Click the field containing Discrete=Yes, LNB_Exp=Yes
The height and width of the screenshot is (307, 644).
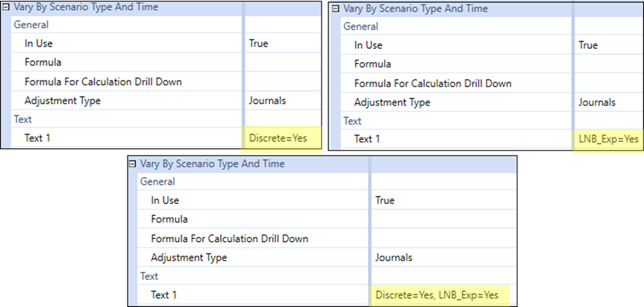(x=437, y=294)
